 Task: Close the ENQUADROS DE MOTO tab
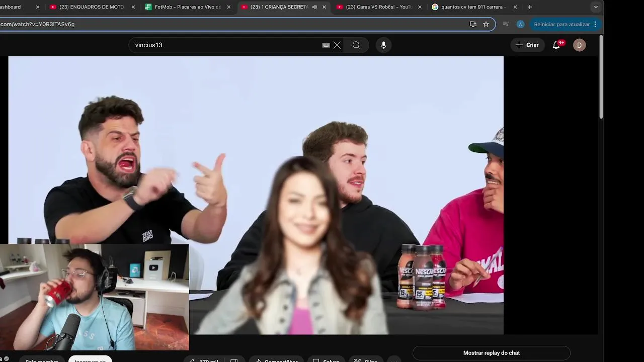click(133, 7)
